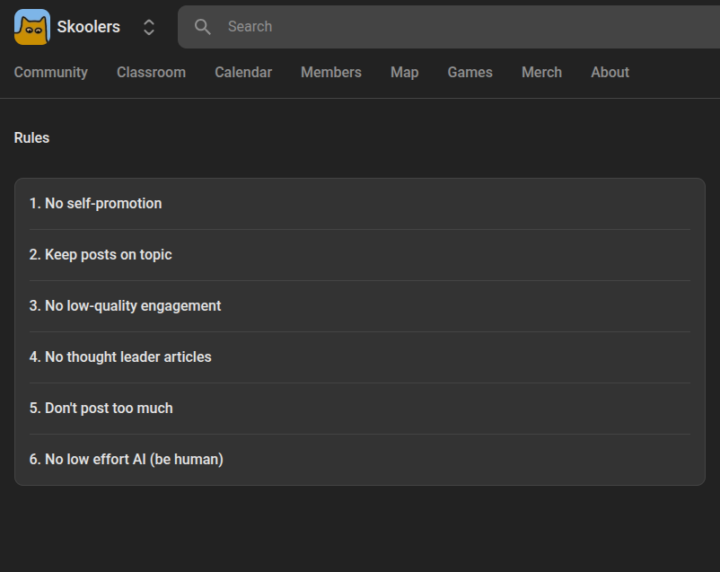
Task: Switch to the Community tab
Action: point(51,72)
